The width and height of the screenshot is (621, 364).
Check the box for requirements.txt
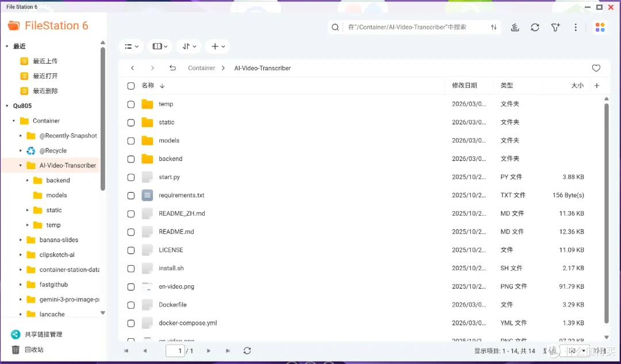pos(131,196)
